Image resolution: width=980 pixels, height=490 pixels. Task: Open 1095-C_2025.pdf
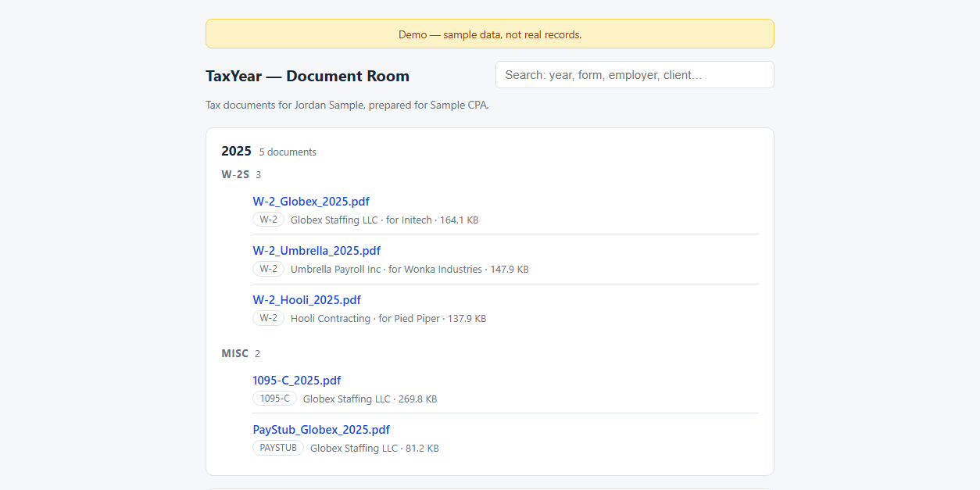click(297, 381)
